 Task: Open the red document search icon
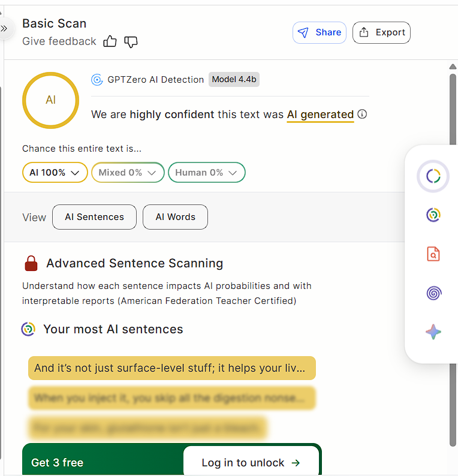click(433, 254)
